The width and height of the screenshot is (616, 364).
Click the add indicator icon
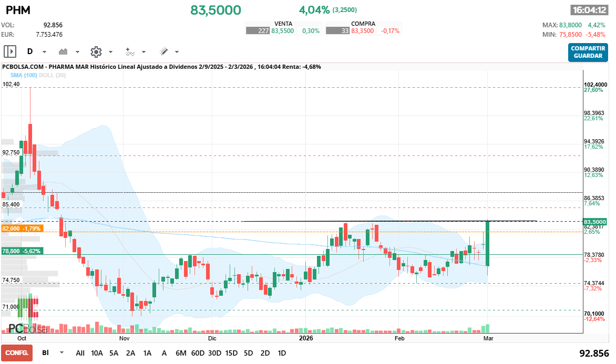point(131,51)
